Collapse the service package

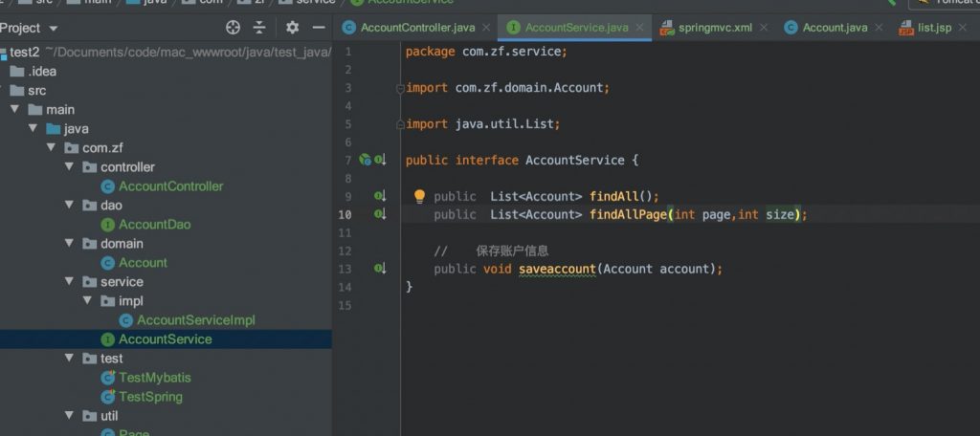pyautogui.click(x=69, y=282)
